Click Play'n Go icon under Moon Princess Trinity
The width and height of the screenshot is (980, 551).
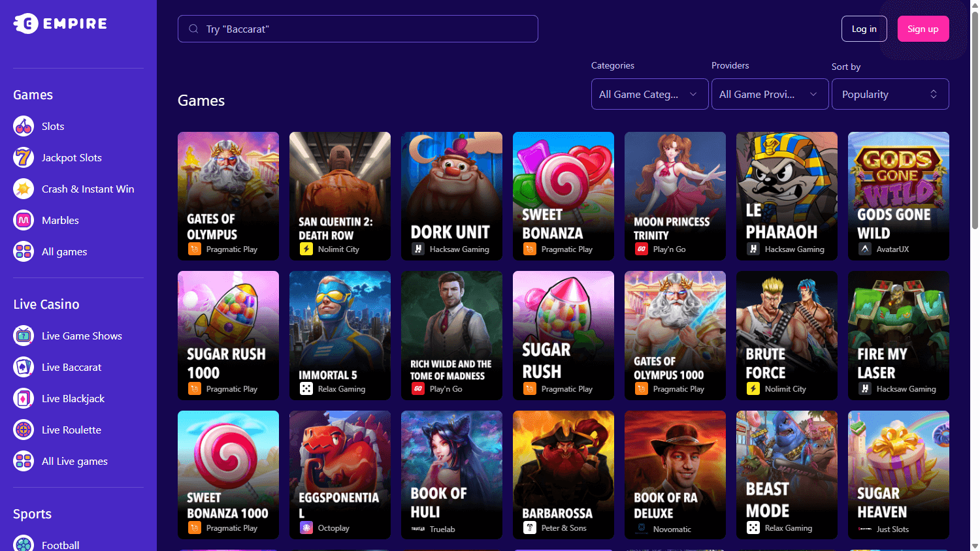[642, 249]
